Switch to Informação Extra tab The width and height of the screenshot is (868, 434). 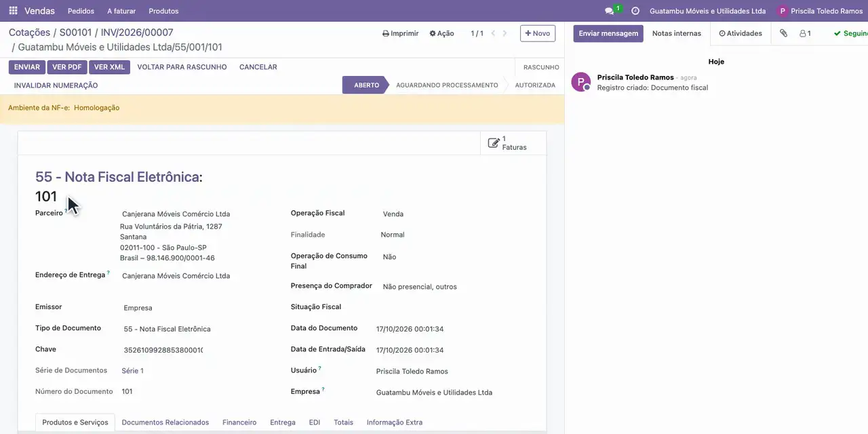click(395, 422)
